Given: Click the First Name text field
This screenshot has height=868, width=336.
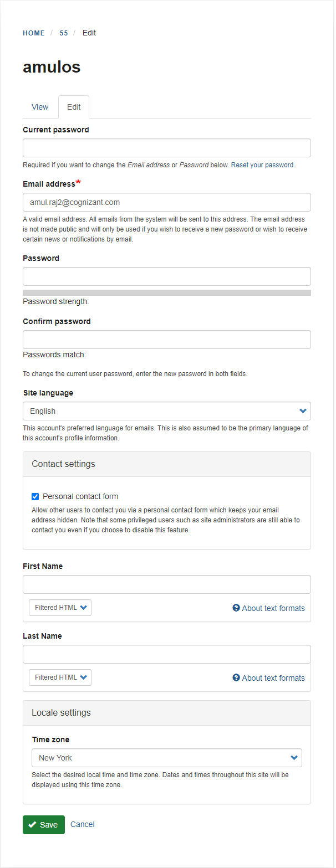Looking at the screenshot, I should [166, 584].
